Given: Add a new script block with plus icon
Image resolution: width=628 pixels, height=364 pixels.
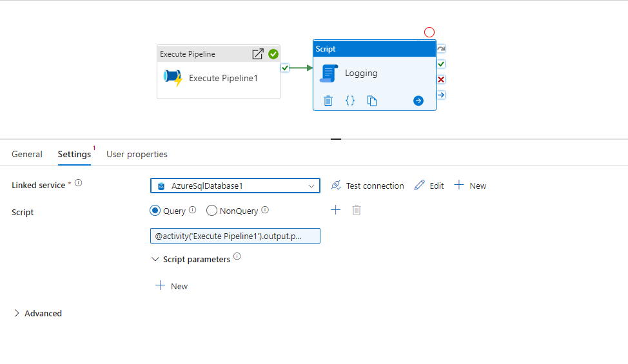Looking at the screenshot, I should (x=336, y=209).
